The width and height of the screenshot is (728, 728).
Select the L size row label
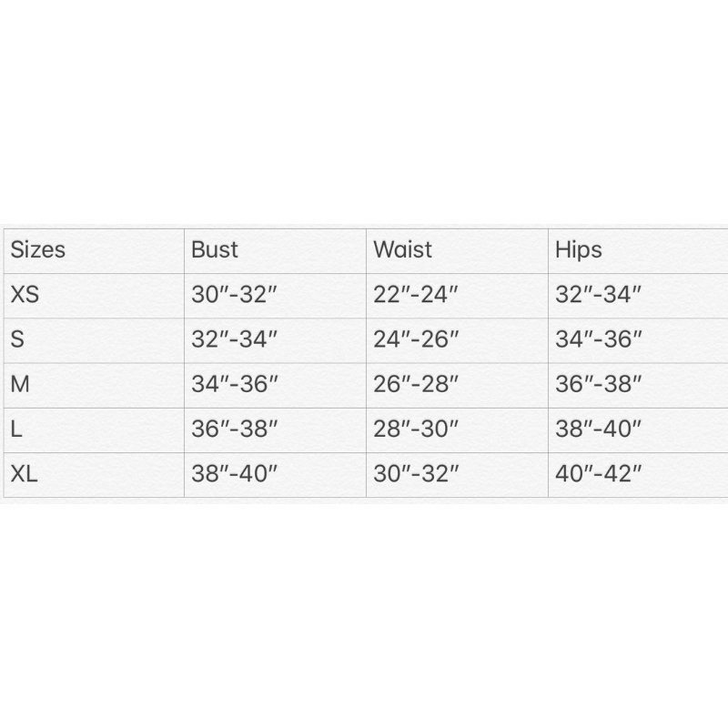16,429
